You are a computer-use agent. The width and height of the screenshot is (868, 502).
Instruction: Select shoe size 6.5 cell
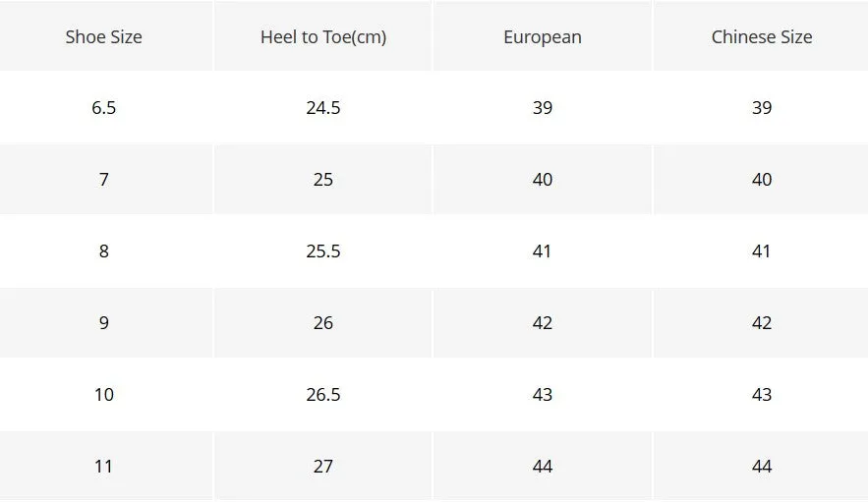[104, 107]
